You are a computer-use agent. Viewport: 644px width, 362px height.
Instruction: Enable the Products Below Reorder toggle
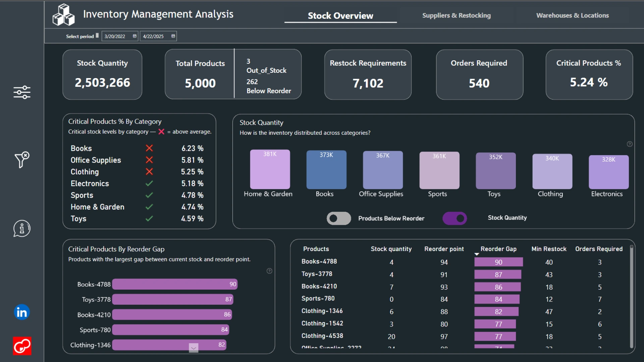tap(339, 219)
